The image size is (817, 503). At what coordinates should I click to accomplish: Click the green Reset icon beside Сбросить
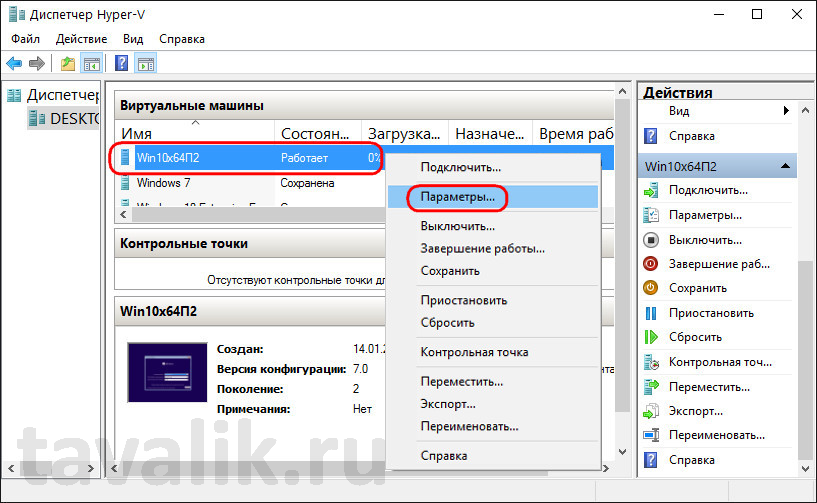click(x=651, y=337)
